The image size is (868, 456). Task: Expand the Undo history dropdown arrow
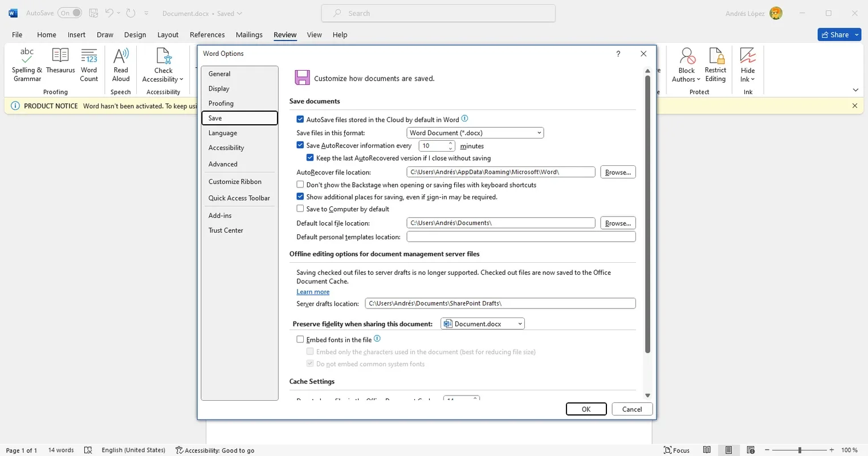click(x=119, y=13)
